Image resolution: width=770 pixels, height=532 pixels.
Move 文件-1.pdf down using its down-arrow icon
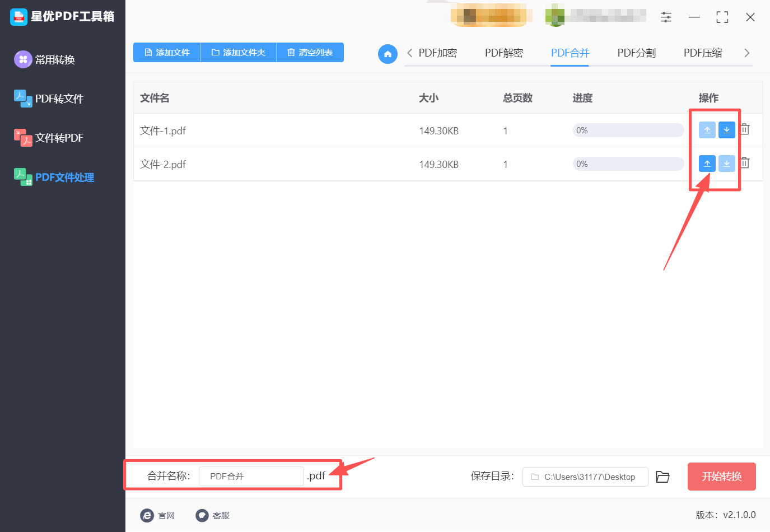(x=726, y=129)
